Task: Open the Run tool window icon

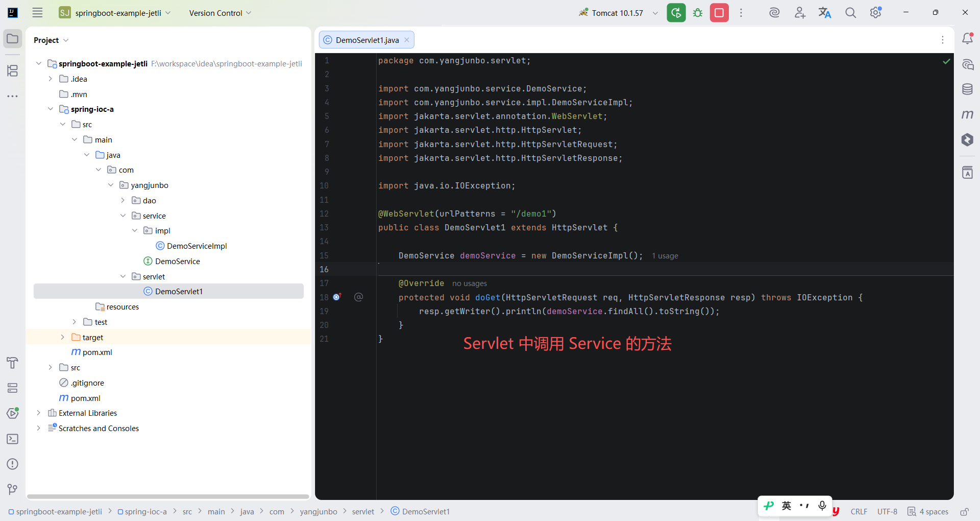Action: [13, 413]
